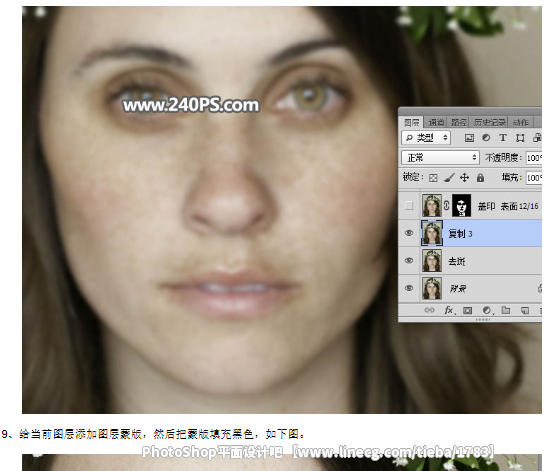
Task: Filter layers by pixel layer icon
Action: (x=469, y=138)
